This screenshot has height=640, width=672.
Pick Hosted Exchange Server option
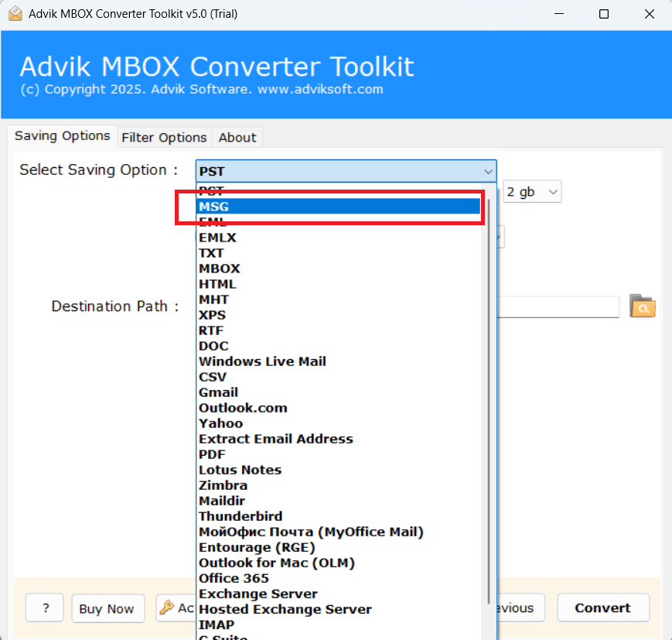pyautogui.click(x=338, y=609)
